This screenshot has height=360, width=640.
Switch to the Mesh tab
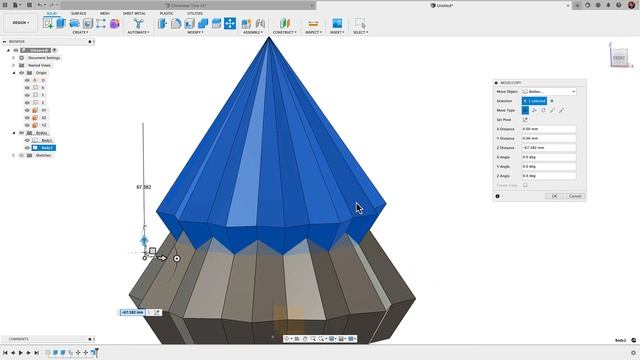coord(105,13)
